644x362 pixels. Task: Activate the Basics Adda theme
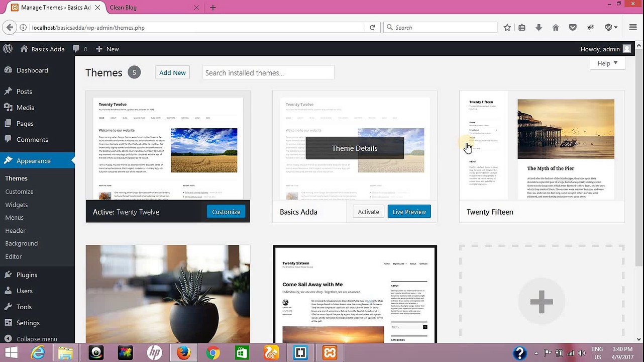point(368,212)
